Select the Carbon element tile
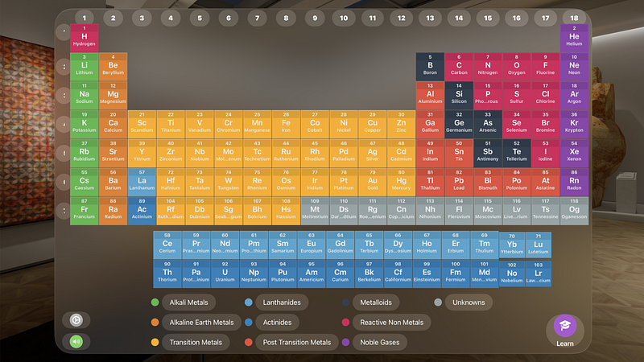Viewport: 644px width, 362px height. click(x=459, y=67)
